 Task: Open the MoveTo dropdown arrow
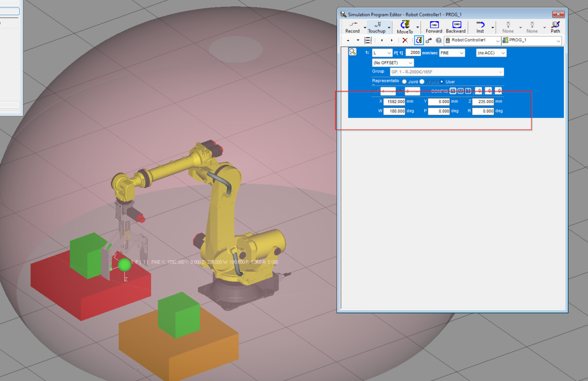click(417, 28)
